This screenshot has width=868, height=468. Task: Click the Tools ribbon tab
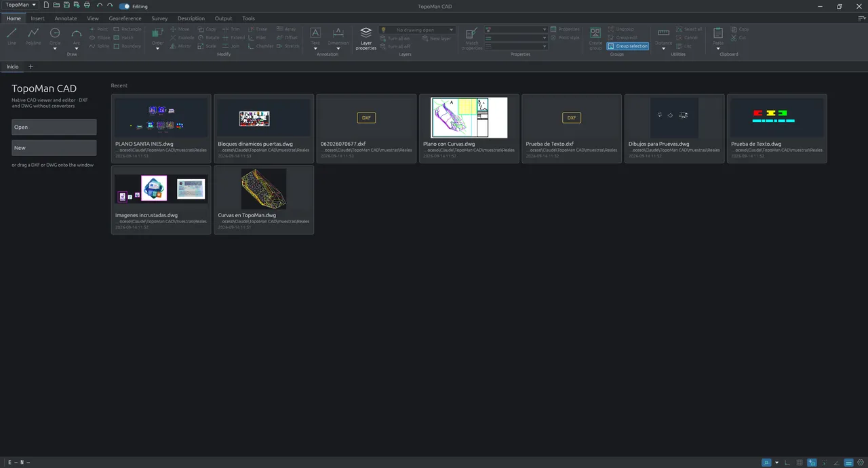click(248, 18)
